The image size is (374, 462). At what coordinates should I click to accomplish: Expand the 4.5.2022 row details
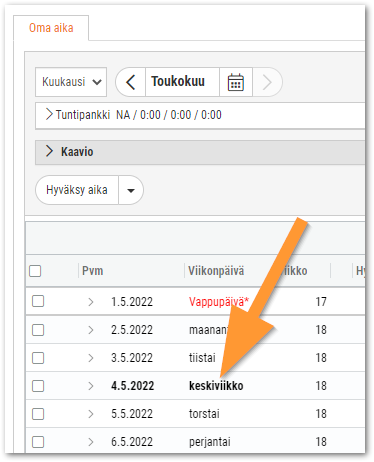click(91, 386)
